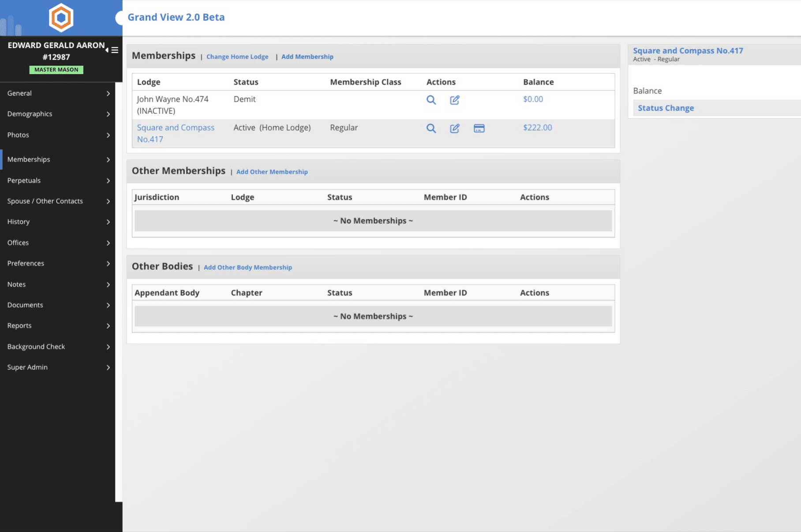View John Wayne No.474 membership details magnifier
Image resolution: width=801 pixels, height=532 pixels.
(431, 100)
